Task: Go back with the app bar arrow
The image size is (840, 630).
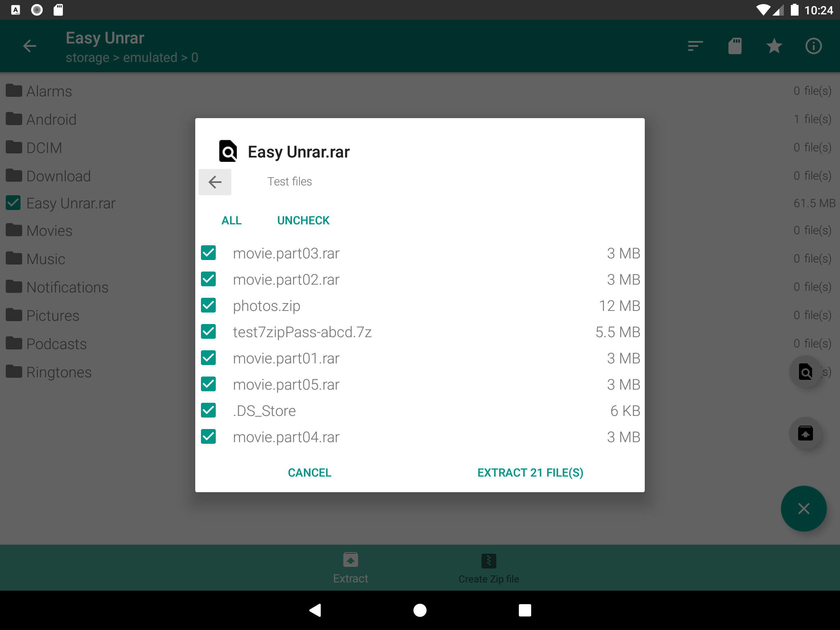Action: (x=30, y=46)
